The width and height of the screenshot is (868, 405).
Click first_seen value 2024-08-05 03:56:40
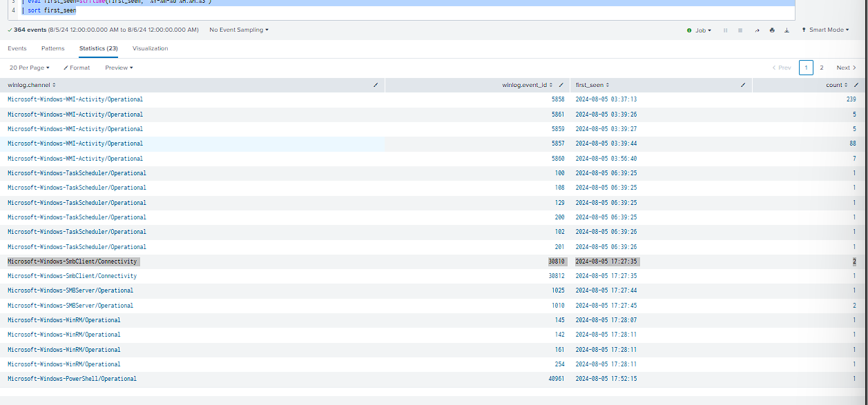606,159
